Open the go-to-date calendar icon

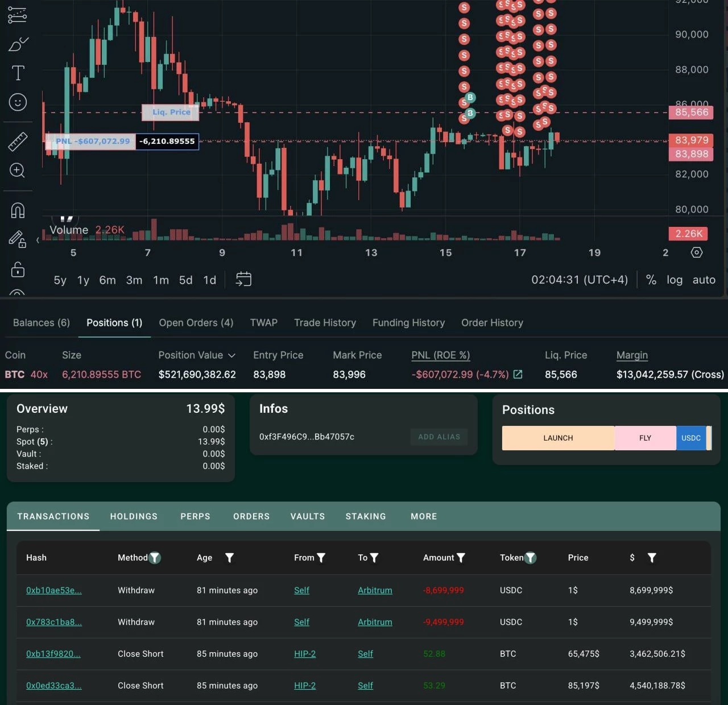(243, 279)
